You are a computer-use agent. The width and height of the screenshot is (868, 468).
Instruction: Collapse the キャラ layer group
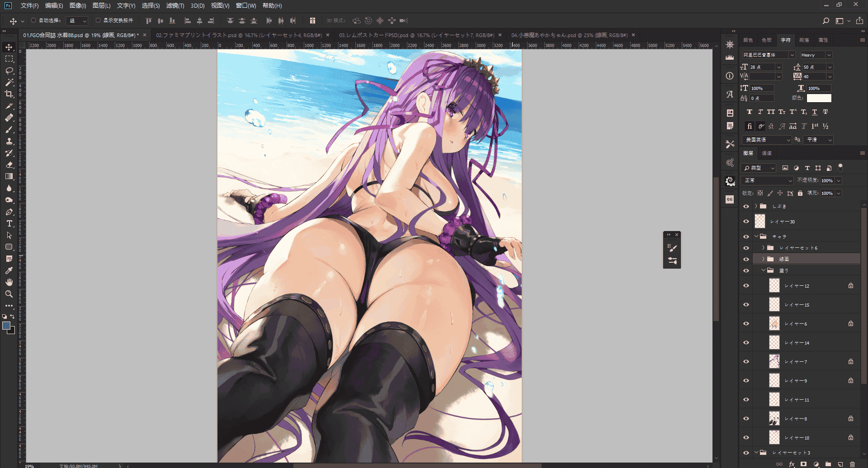click(x=756, y=236)
